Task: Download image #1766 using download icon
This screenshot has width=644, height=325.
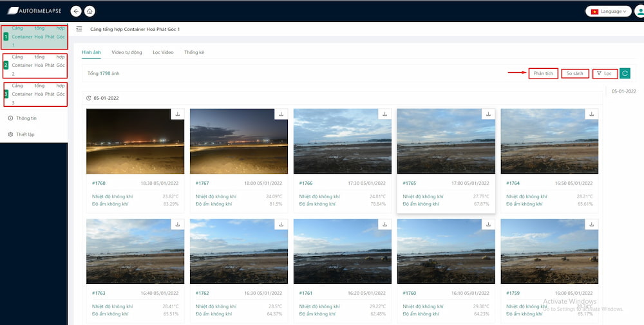Action: tap(385, 114)
